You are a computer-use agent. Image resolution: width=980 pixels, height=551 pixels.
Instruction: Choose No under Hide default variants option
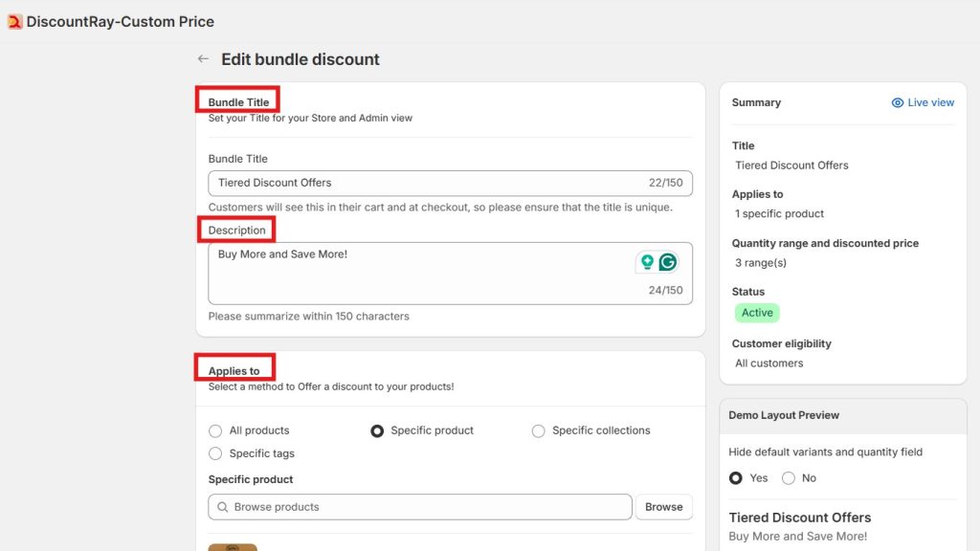click(x=788, y=477)
